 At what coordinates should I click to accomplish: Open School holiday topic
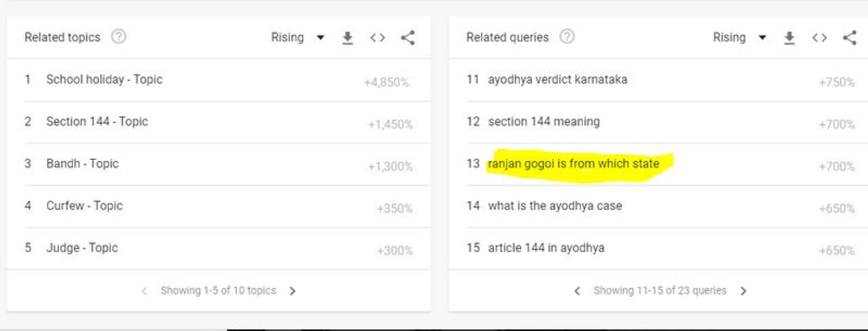coord(104,79)
